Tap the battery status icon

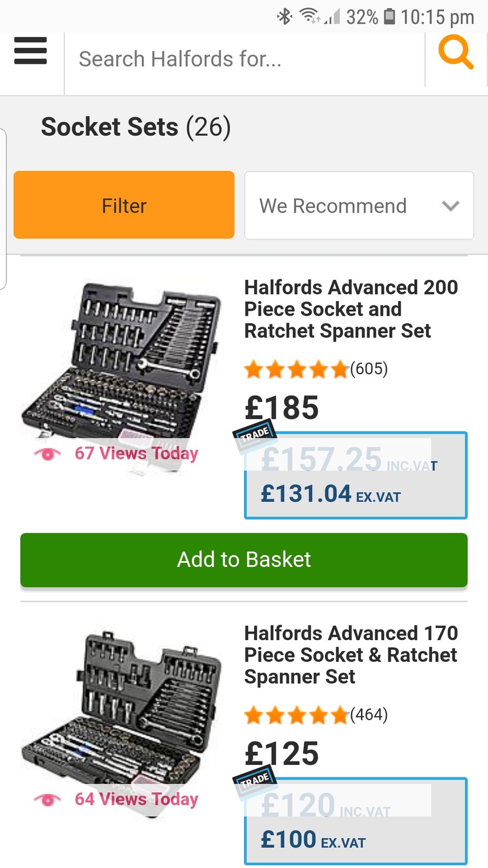coord(389,16)
